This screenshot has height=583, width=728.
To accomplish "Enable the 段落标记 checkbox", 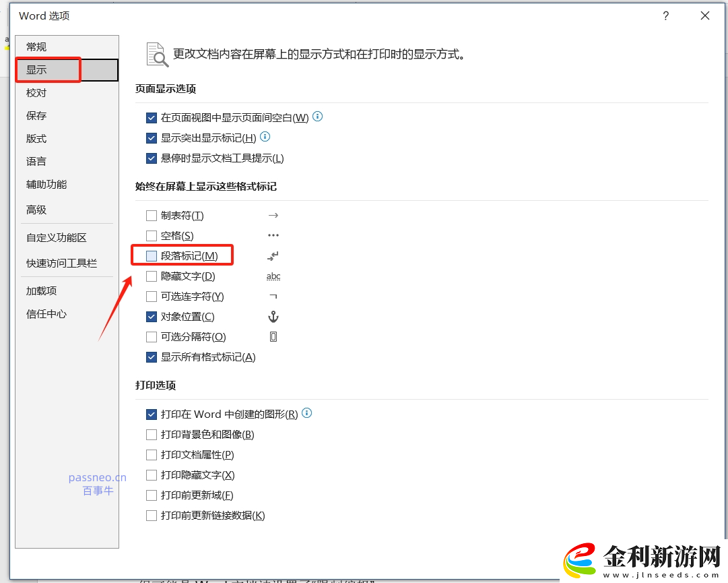I will 152,256.
